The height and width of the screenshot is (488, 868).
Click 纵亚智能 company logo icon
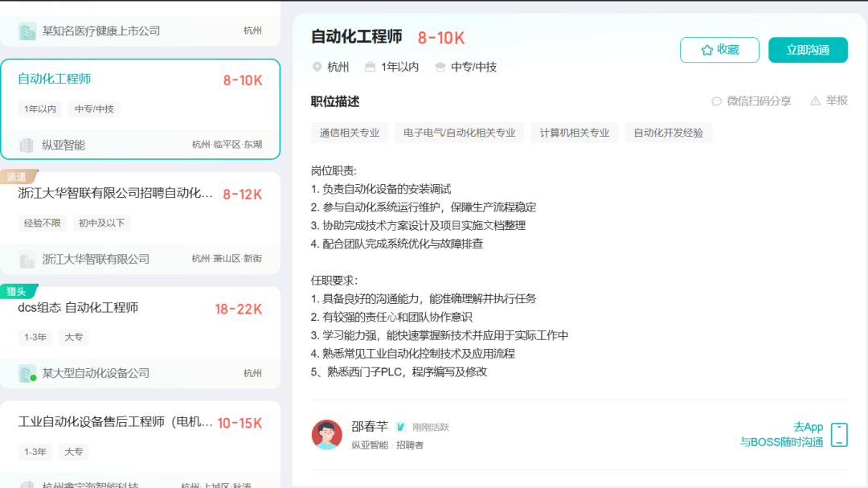(27, 146)
